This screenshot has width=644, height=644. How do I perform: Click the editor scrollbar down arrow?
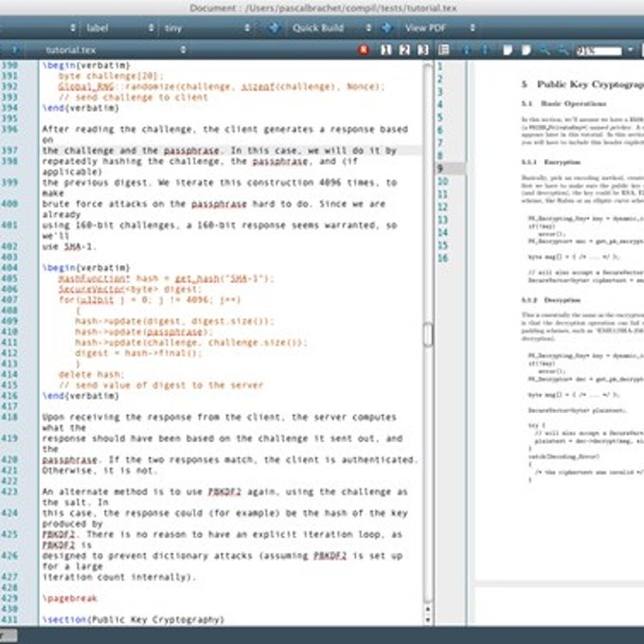428,619
